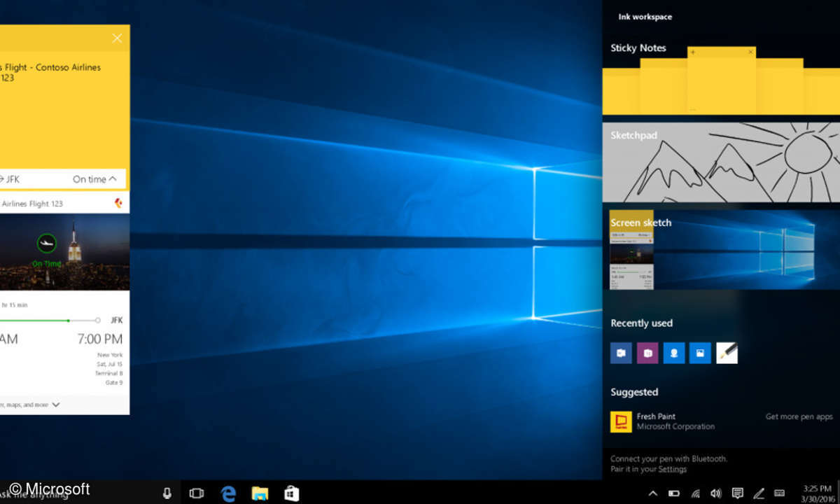Collapse the On time flight status chevron
The image size is (840, 504).
[x=113, y=179]
